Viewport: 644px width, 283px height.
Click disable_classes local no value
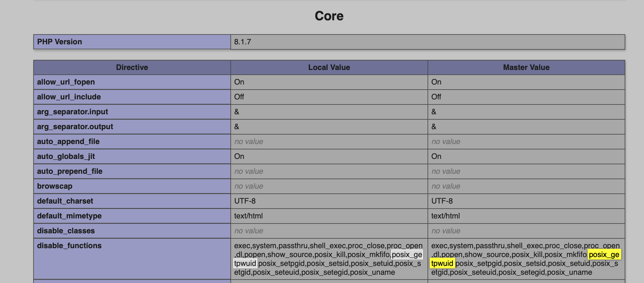point(249,231)
